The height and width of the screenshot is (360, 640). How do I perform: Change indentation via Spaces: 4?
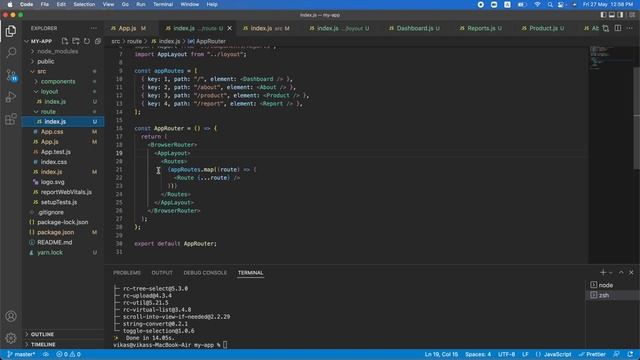coord(478,354)
